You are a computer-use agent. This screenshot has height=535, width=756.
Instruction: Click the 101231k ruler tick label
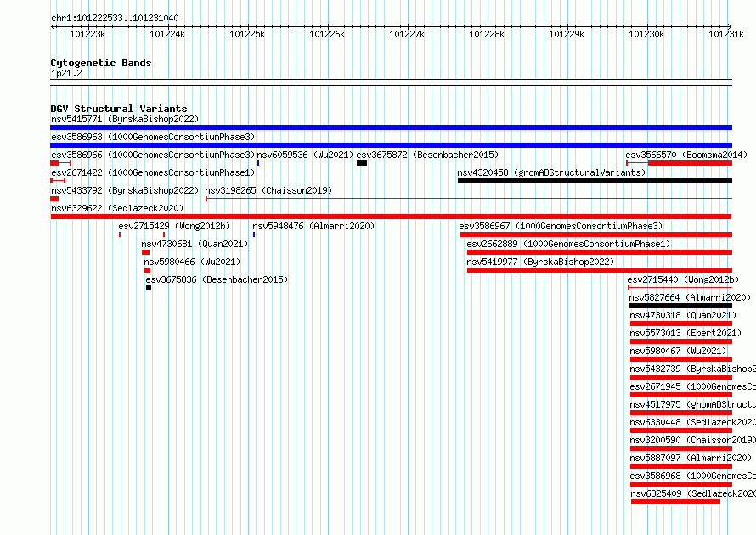726,34
